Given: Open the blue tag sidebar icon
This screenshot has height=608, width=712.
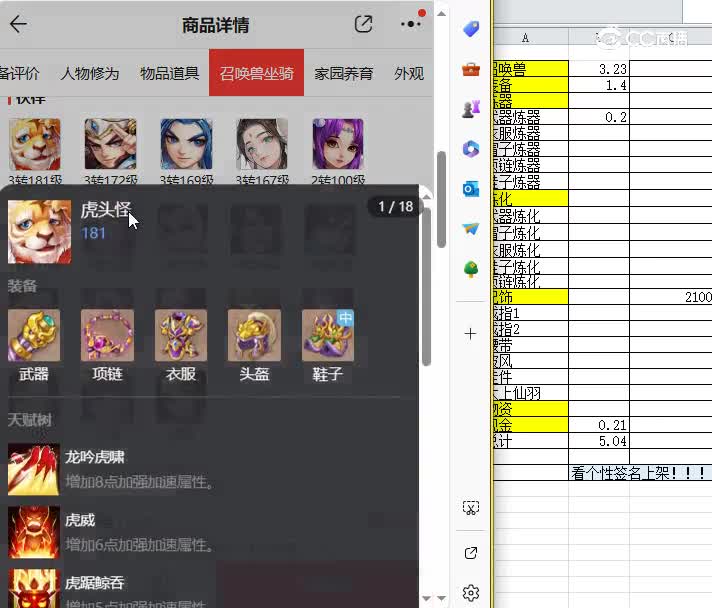Looking at the screenshot, I should 471,29.
